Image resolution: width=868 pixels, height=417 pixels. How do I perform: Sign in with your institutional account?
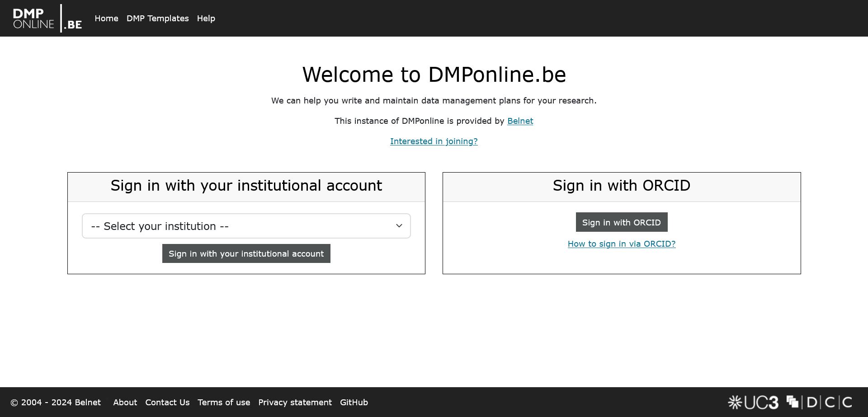246,253
